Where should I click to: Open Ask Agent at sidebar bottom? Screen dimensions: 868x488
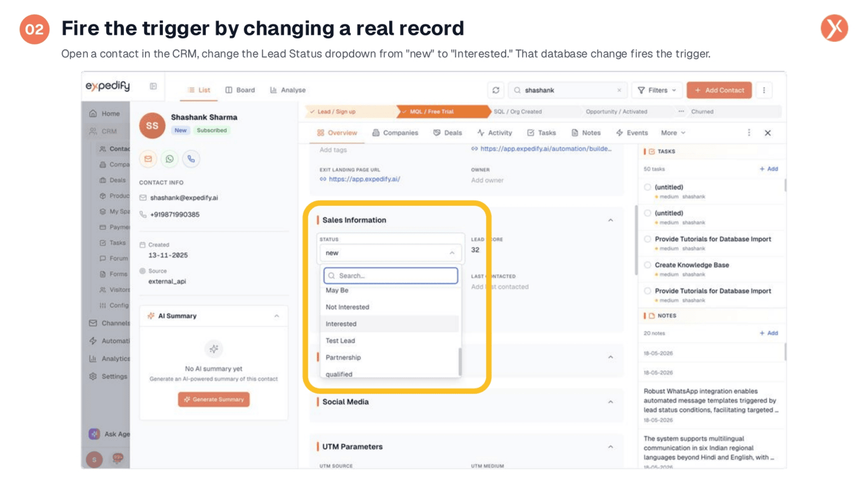tap(110, 434)
